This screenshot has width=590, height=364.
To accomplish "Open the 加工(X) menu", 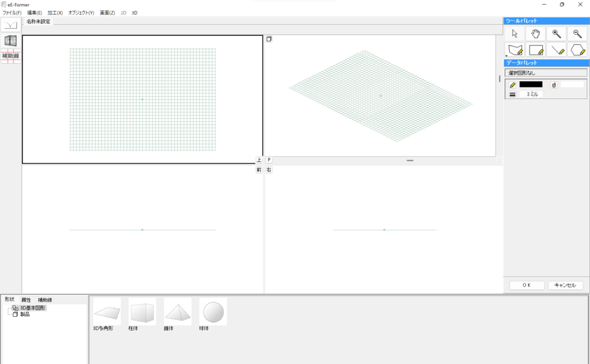I will coord(55,13).
